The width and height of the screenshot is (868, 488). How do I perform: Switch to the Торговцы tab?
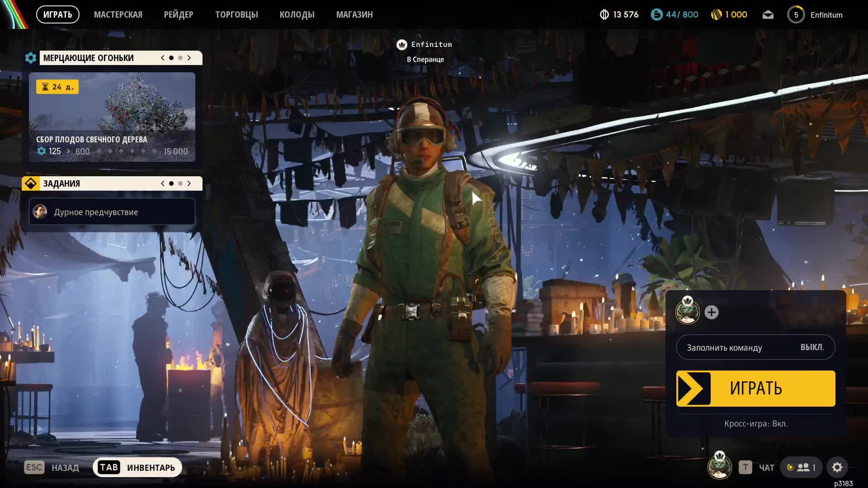click(x=236, y=14)
